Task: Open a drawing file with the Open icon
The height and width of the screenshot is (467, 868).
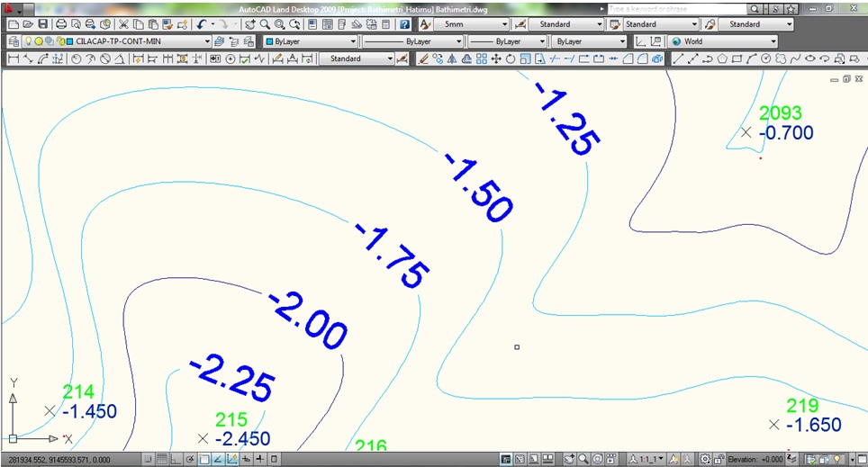Action: click(28, 24)
